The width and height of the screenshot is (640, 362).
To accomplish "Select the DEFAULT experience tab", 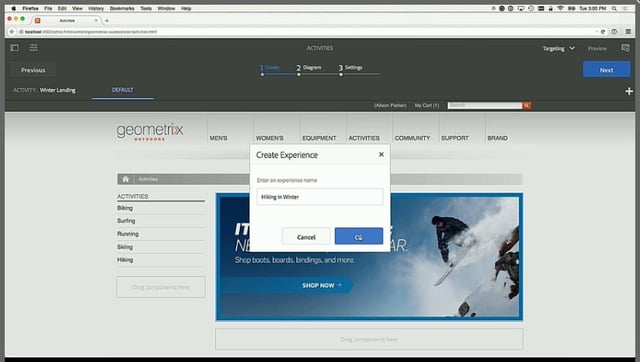I will tap(122, 90).
